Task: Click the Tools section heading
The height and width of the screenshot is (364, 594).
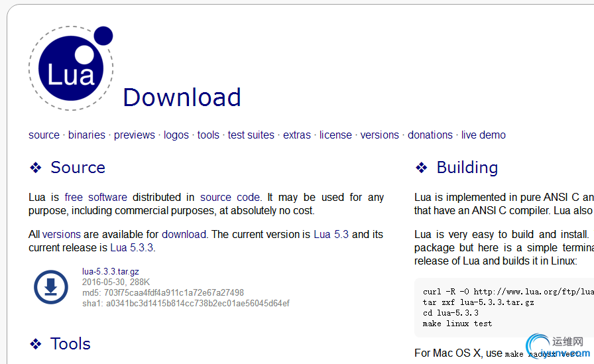Action: pyautogui.click(x=70, y=344)
